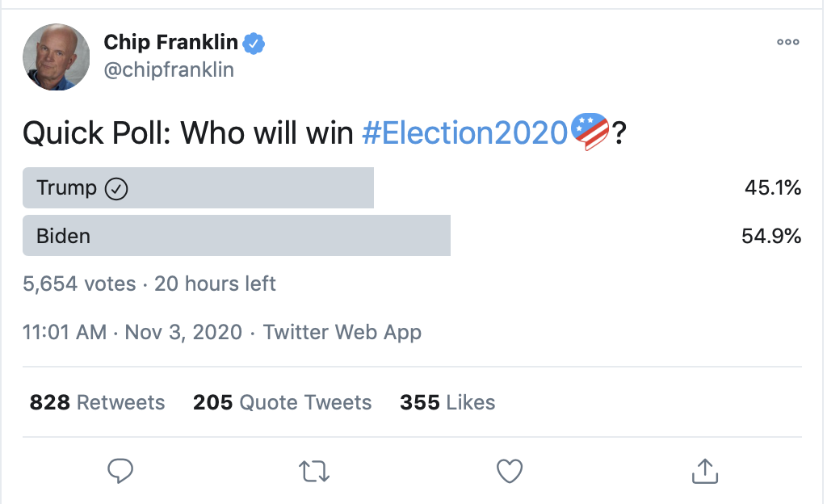Open the three-dot more options menu
This screenshot has height=504, width=827.
788,42
